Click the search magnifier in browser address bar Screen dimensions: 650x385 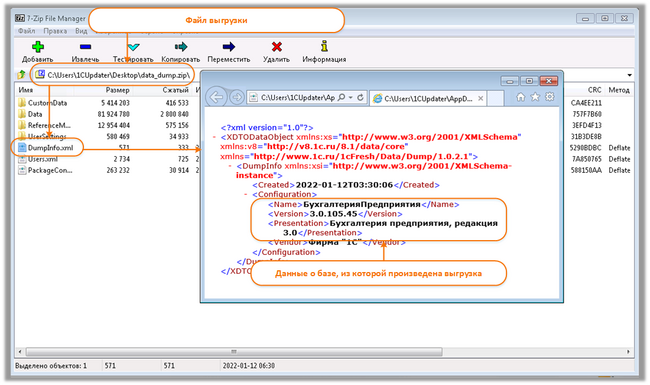[341, 97]
